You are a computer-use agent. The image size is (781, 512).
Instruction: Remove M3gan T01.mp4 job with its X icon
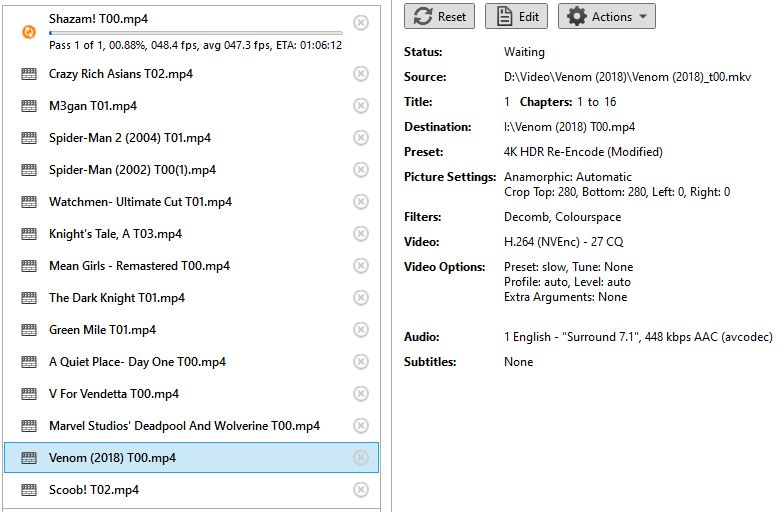click(x=361, y=106)
